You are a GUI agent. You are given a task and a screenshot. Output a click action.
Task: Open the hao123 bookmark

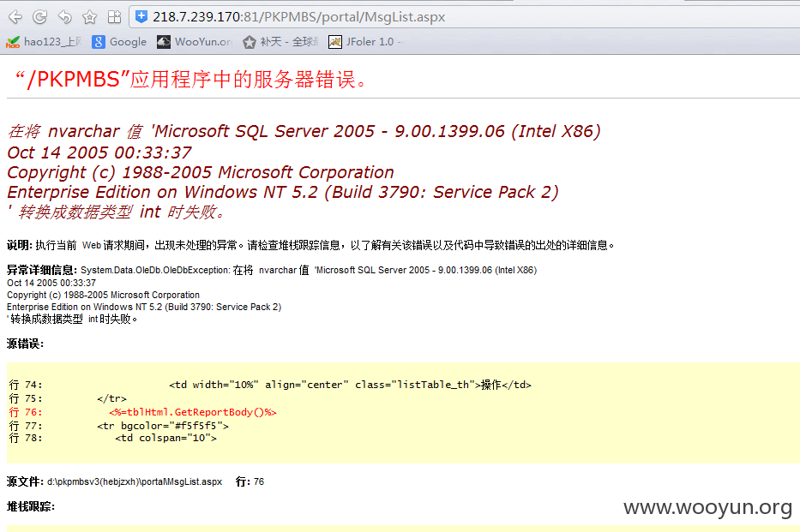(x=44, y=42)
